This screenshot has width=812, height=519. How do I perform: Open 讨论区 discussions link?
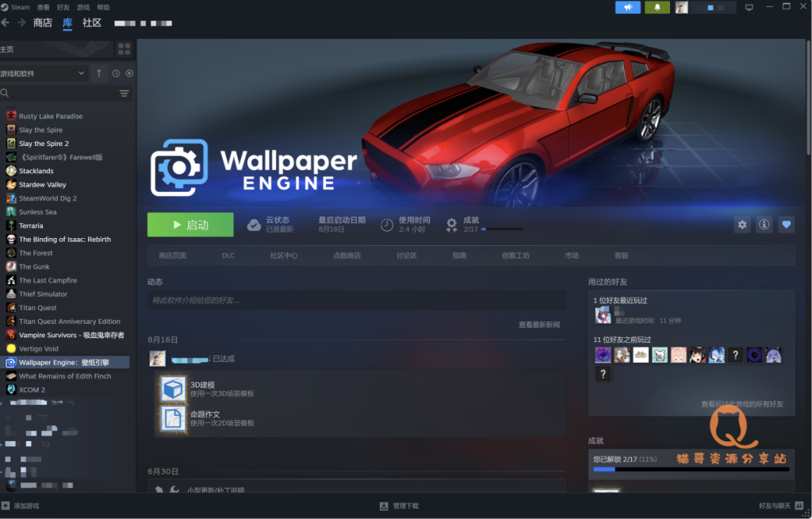407,256
